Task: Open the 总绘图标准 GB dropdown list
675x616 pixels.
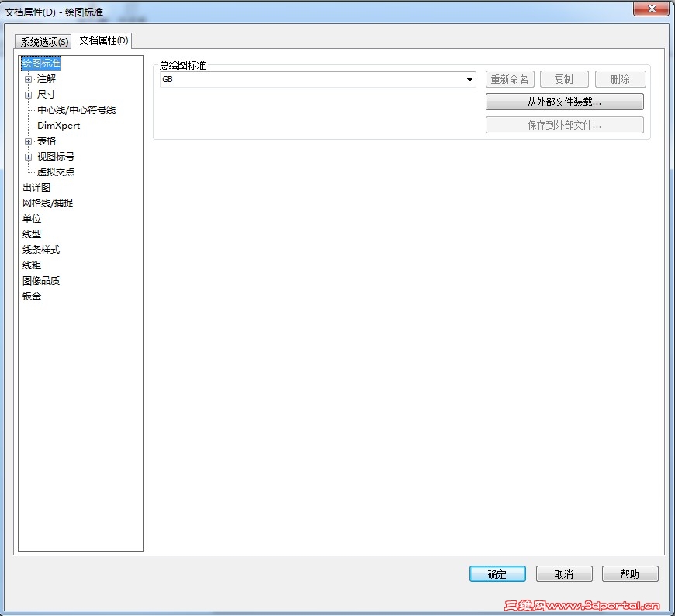Action: point(469,79)
